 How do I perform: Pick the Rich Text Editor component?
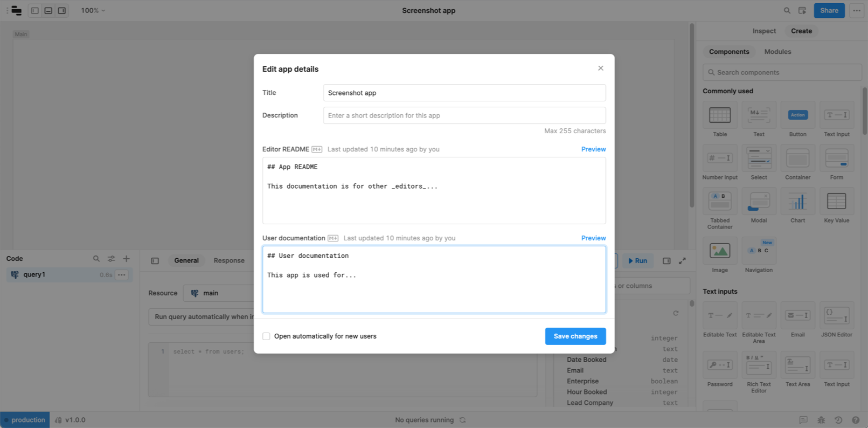coord(759,372)
